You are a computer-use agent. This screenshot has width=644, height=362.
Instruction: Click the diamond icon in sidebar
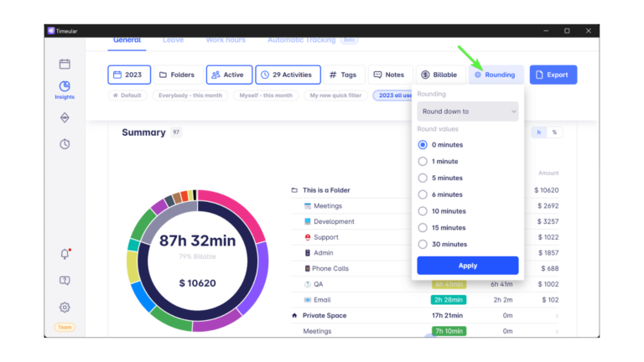coord(65,118)
